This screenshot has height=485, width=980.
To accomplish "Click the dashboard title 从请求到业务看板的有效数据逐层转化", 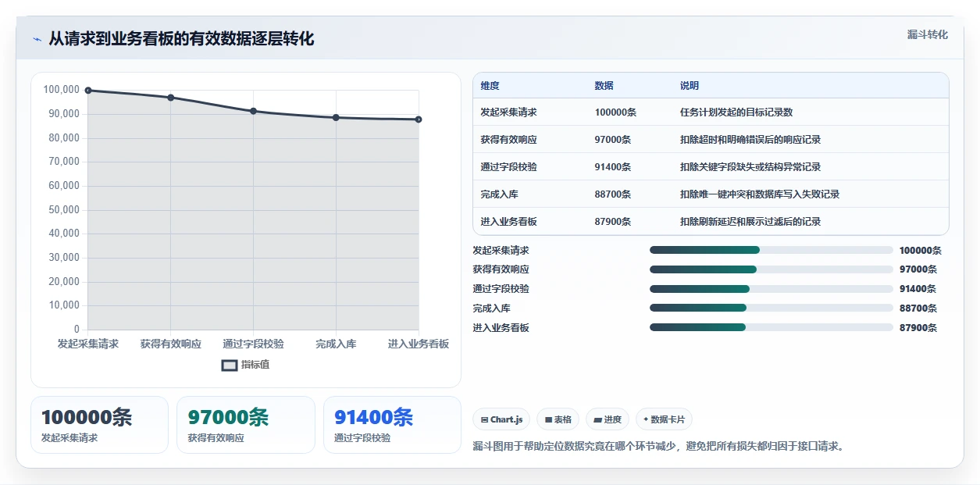I will click(181, 39).
